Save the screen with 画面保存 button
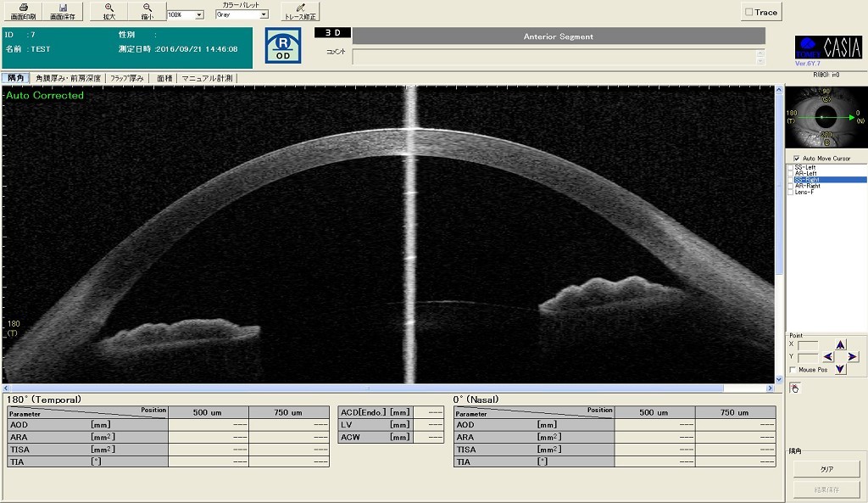 click(x=63, y=11)
